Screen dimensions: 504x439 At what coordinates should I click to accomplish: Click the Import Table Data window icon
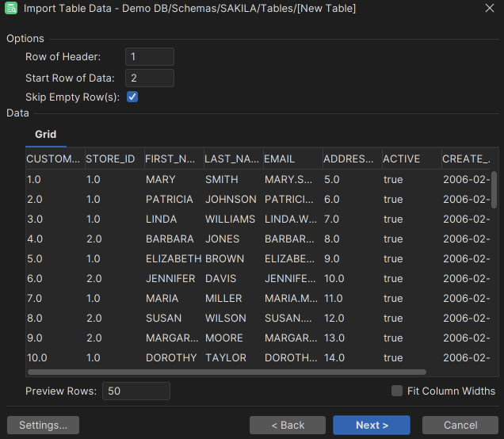[11, 9]
